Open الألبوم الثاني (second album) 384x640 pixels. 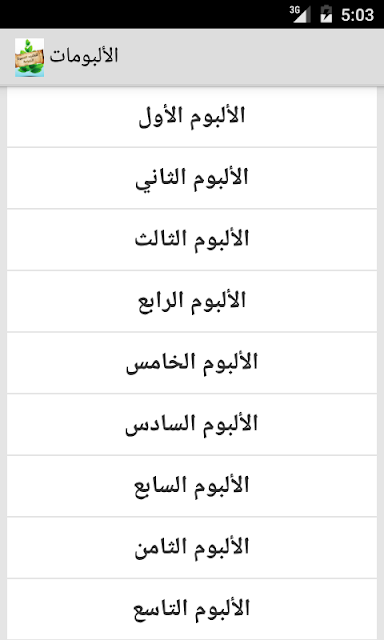(192, 178)
